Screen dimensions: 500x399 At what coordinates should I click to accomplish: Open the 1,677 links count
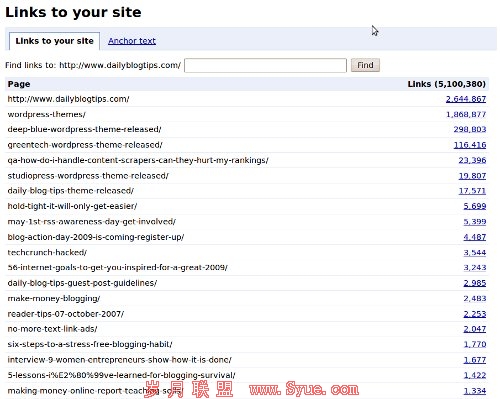pos(475,360)
